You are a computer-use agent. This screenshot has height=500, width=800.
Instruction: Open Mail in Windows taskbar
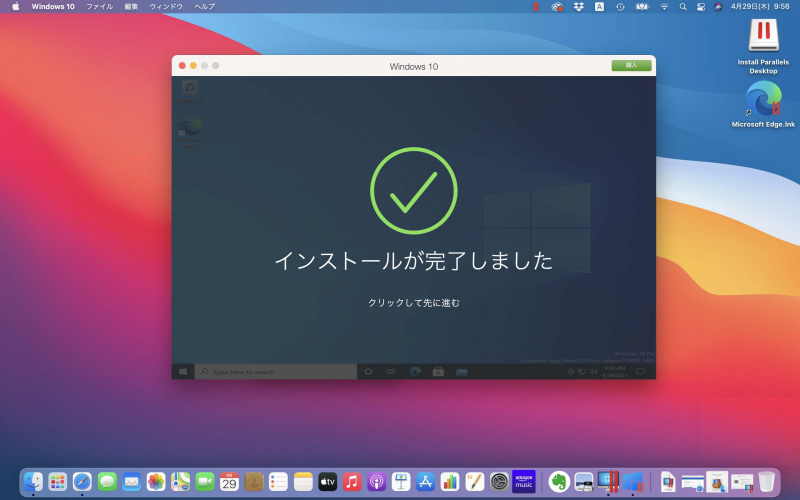(462, 371)
